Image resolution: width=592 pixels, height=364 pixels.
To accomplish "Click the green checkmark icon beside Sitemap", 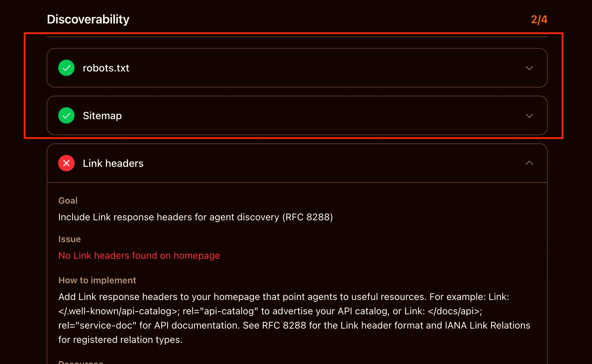I will (x=66, y=115).
